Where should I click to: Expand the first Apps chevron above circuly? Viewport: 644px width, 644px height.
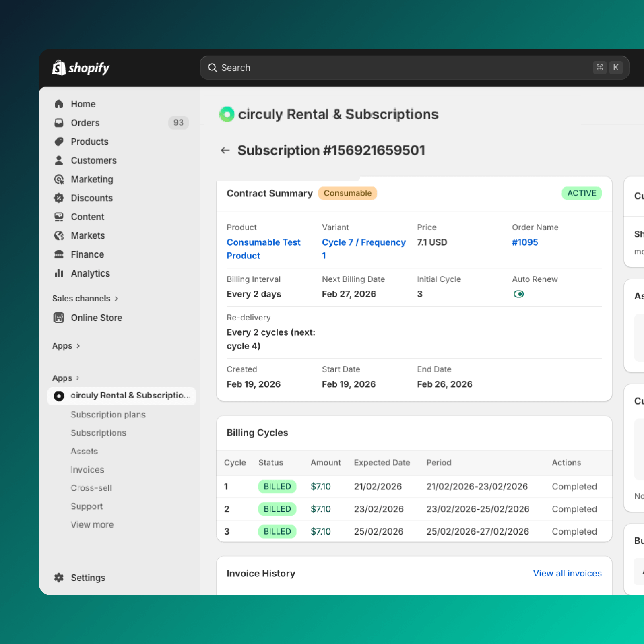click(78, 346)
